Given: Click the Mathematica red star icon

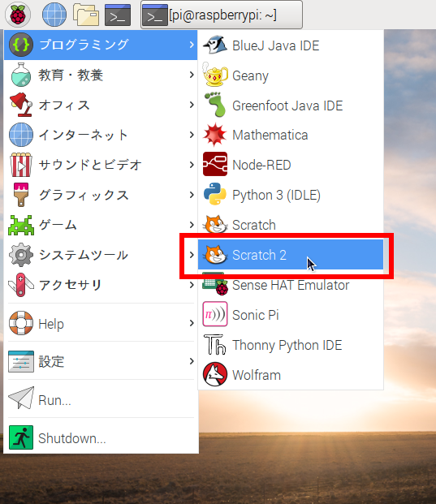Looking at the screenshot, I should pyautogui.click(x=215, y=135).
